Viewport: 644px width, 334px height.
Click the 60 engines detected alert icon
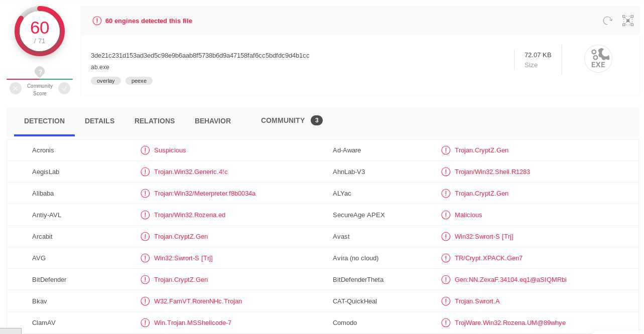click(97, 21)
